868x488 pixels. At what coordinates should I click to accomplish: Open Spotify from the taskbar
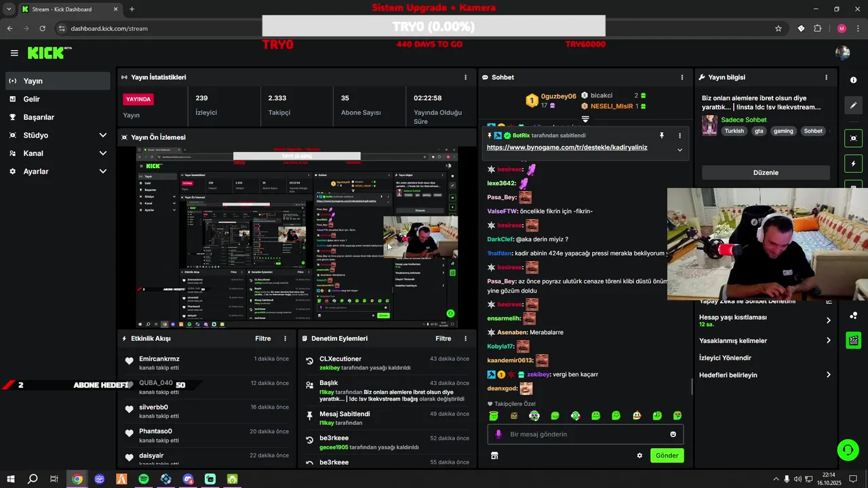pyautogui.click(x=144, y=479)
